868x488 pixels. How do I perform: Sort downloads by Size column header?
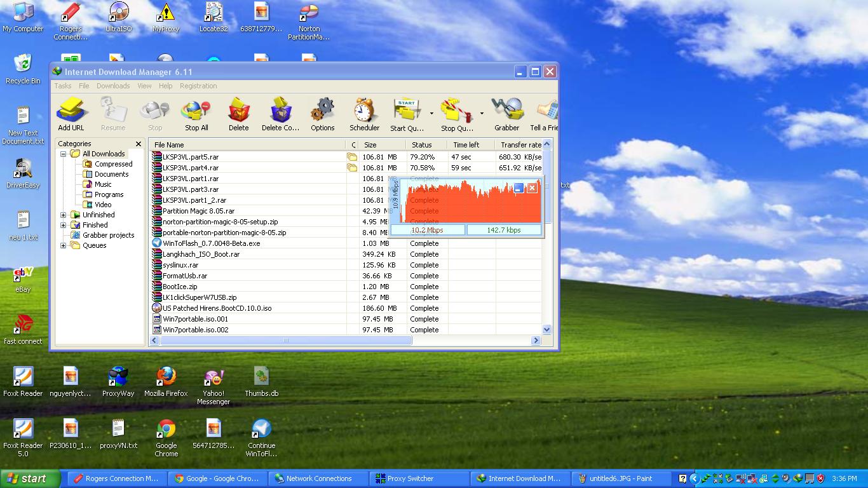click(x=383, y=145)
